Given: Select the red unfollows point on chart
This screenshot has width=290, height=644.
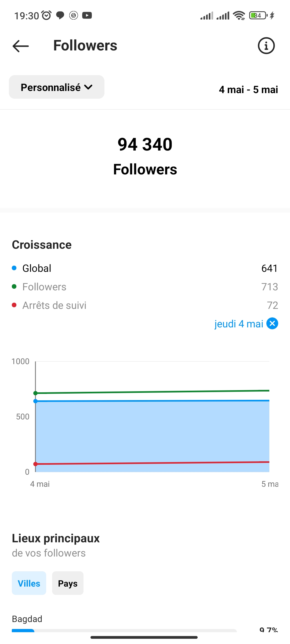Looking at the screenshot, I should click(x=35, y=464).
